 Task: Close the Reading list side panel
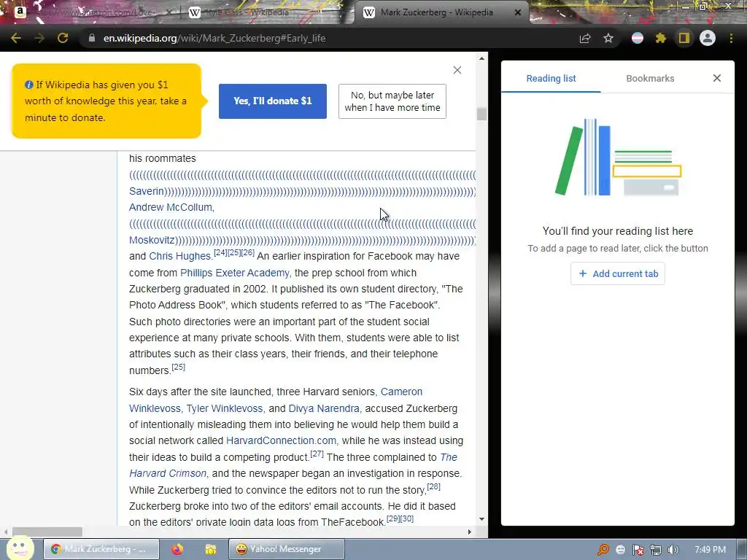click(717, 78)
